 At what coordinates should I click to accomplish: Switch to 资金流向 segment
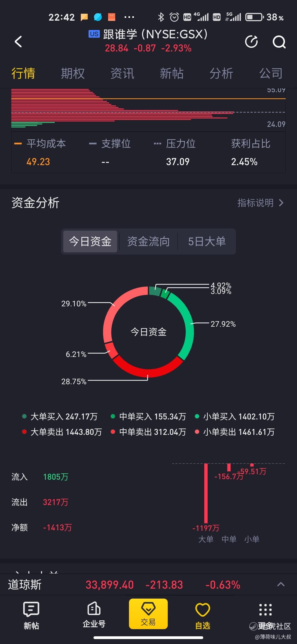148,241
